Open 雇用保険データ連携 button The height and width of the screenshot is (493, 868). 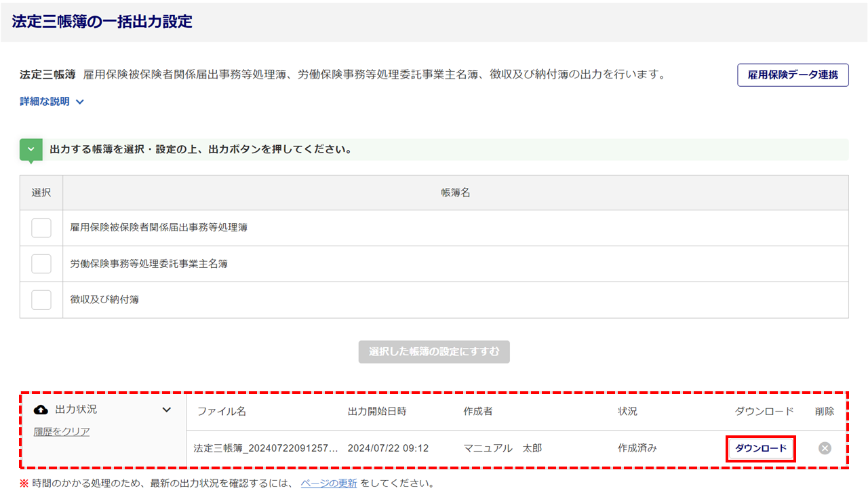793,75
